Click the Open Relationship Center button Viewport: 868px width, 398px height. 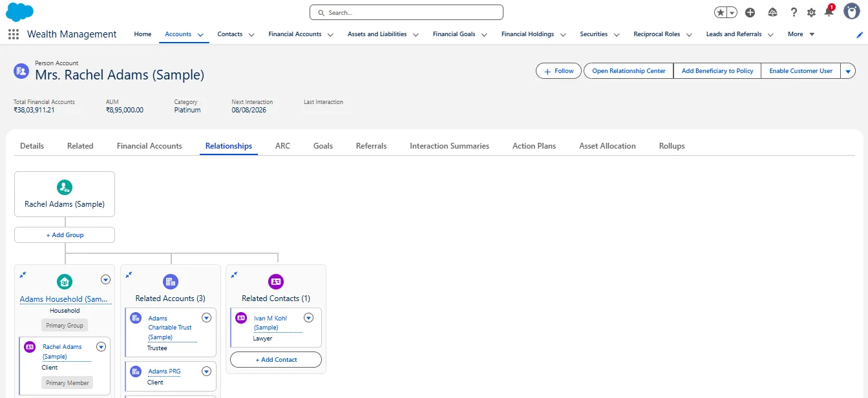(628, 71)
